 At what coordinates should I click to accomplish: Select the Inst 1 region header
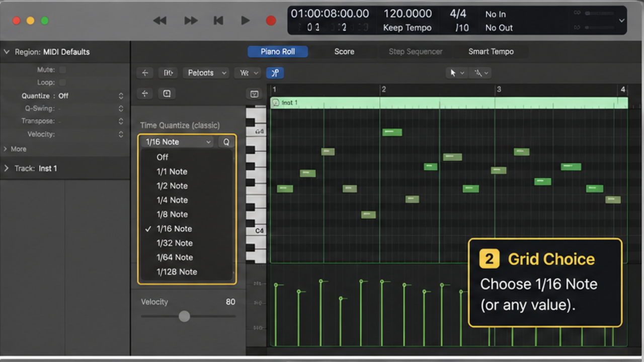pyautogui.click(x=449, y=103)
